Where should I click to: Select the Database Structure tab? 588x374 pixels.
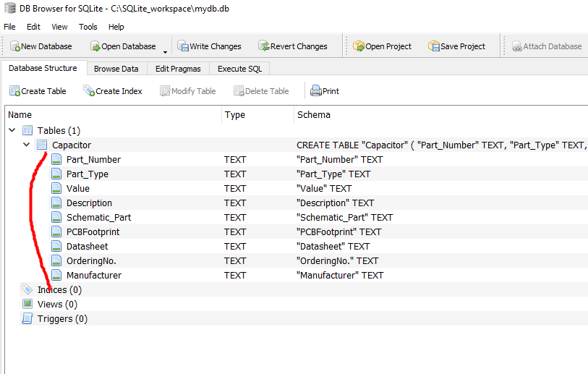43,68
